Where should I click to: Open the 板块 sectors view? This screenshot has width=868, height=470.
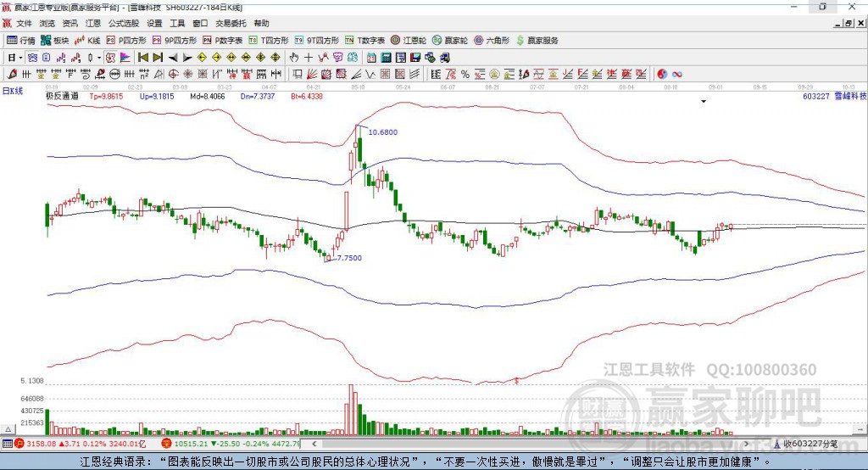coord(54,41)
